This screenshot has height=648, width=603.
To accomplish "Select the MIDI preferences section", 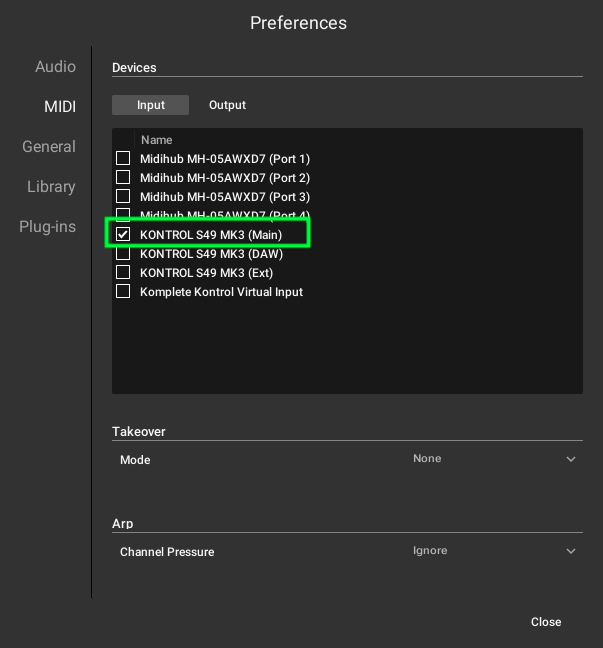I will 60,107.
